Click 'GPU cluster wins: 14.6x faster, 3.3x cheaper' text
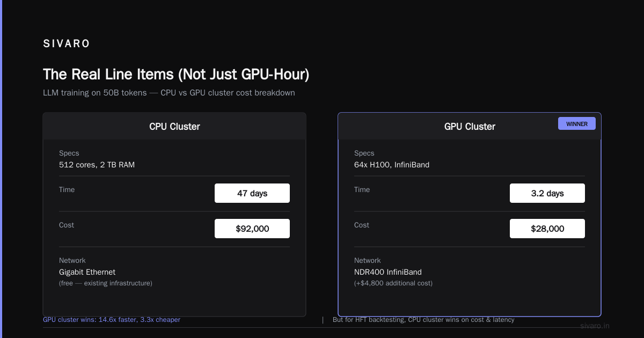Viewport: 644px width, 338px height. [x=112, y=320]
